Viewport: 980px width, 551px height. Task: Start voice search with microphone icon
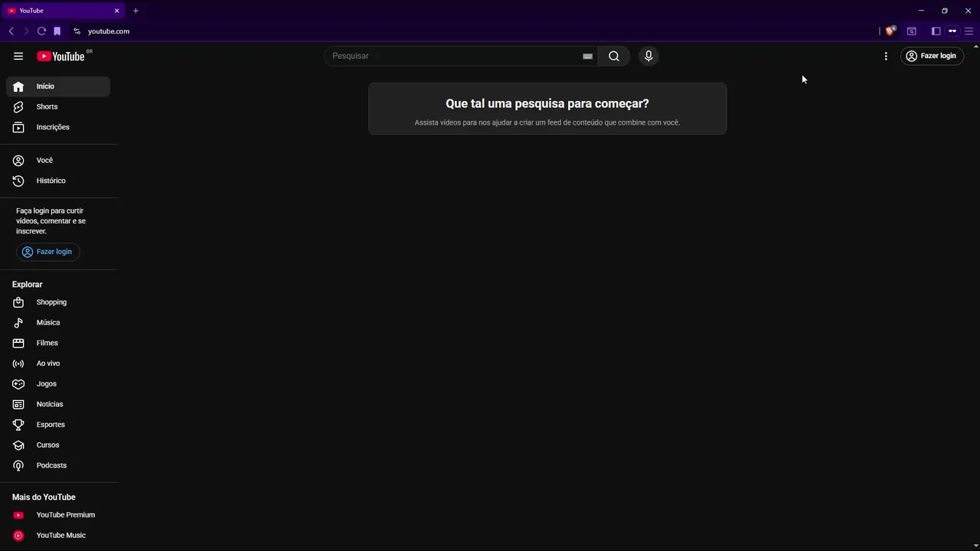(648, 56)
